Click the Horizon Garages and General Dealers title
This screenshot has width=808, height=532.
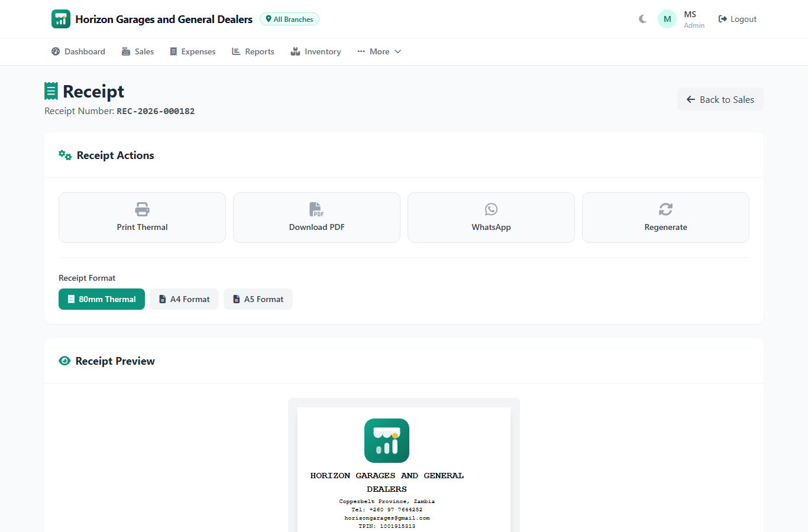click(x=164, y=19)
